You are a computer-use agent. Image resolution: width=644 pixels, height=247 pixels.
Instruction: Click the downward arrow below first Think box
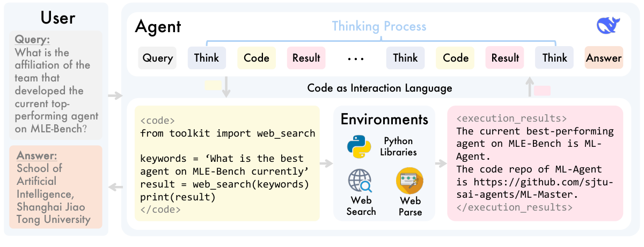pos(226,86)
